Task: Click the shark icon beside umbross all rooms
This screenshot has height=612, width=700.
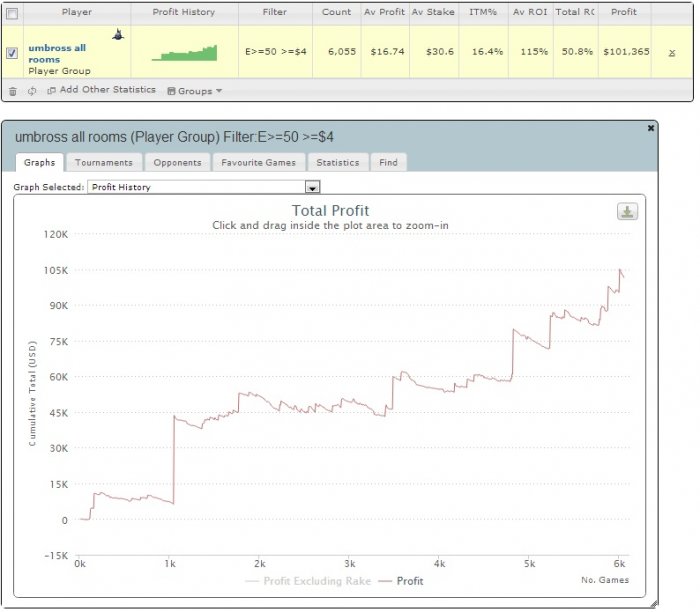Action: click(x=118, y=34)
